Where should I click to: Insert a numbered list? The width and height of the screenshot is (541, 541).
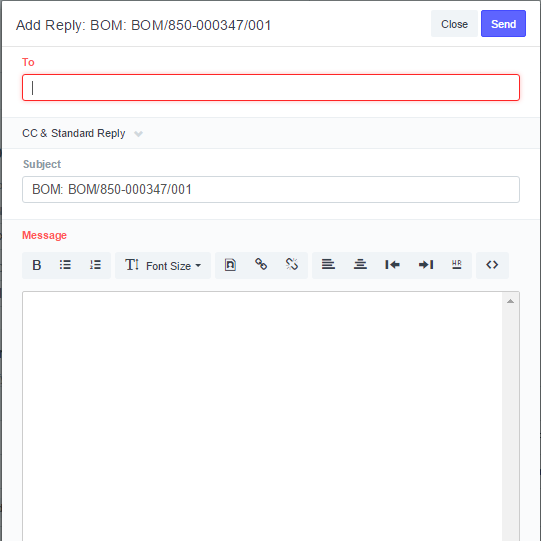point(95,265)
